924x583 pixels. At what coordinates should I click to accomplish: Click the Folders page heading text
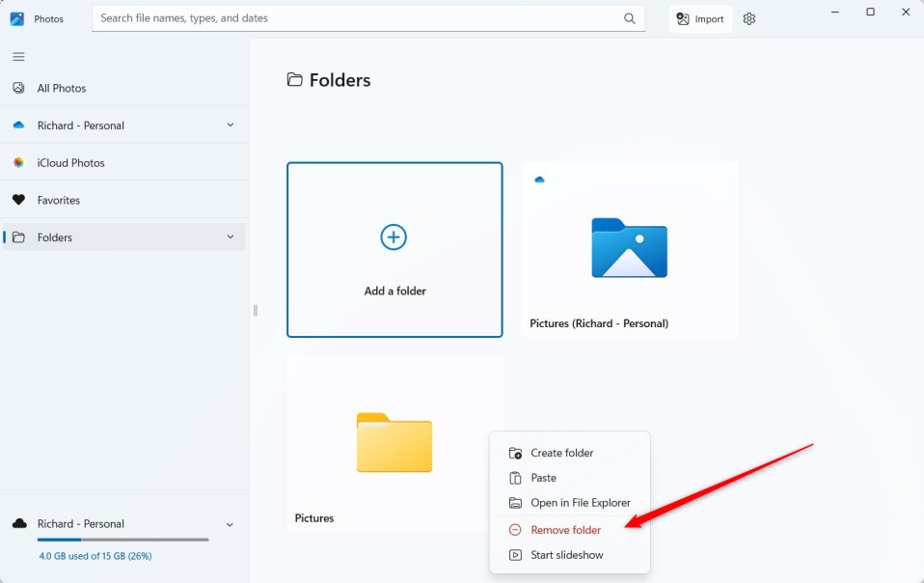(x=340, y=80)
